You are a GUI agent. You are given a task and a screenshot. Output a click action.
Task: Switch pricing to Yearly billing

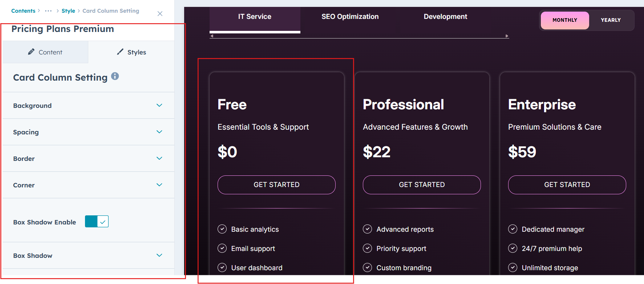coord(611,20)
